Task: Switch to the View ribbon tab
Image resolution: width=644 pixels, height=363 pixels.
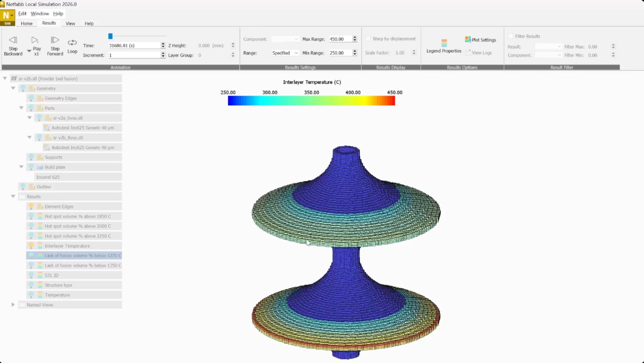Action: click(x=70, y=23)
